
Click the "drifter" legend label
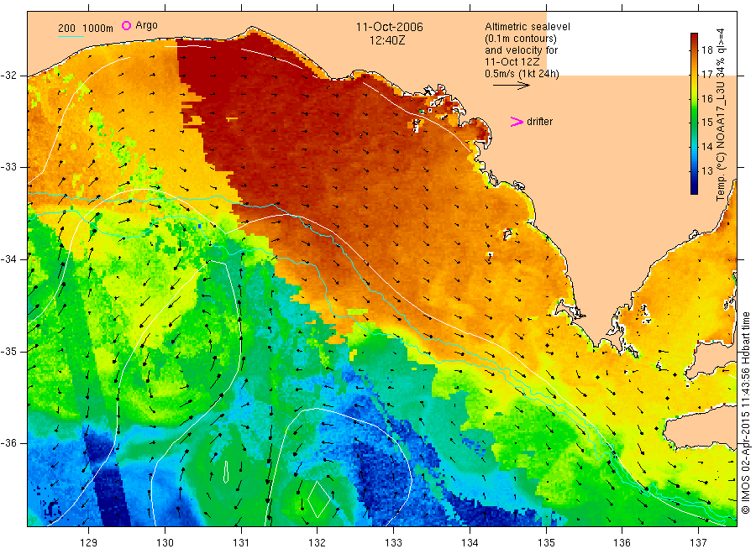coord(539,122)
